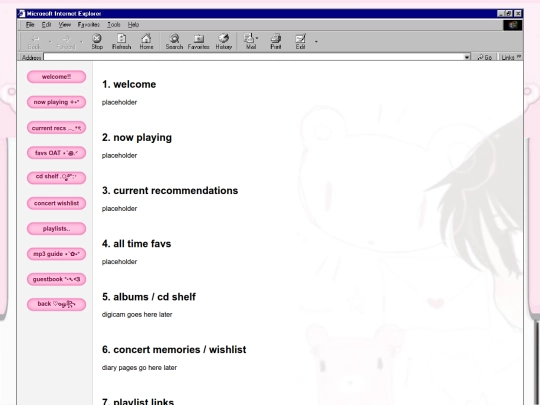
Task: Click the '3. current recommendations' heading
Action: pos(170,190)
